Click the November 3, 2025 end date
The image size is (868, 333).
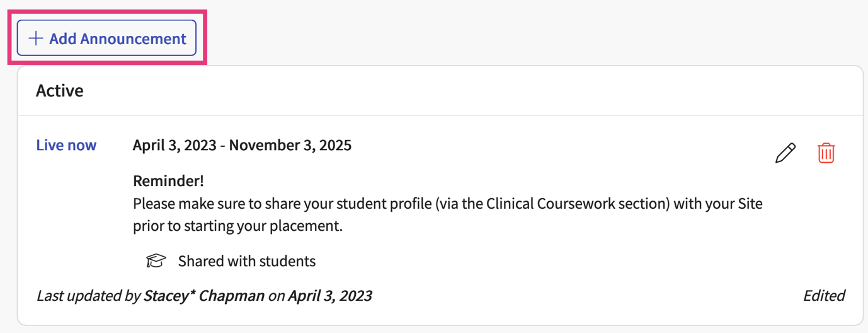tap(290, 146)
